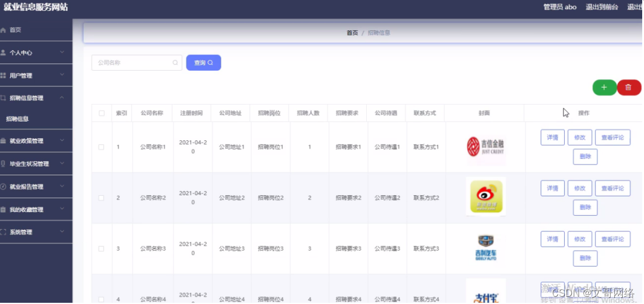Image resolution: width=644 pixels, height=304 pixels.
Task: Select the 招聘信息 submenu item
Action: click(x=36, y=119)
